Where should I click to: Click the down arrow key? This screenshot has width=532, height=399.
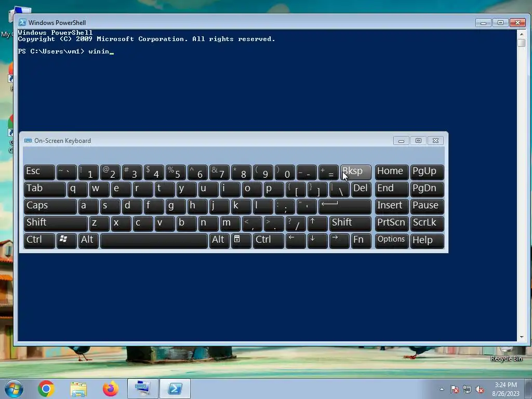317,241
